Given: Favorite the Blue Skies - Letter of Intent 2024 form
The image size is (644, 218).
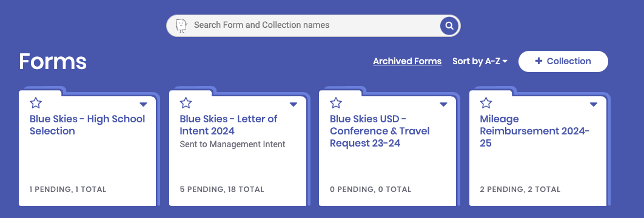Looking at the screenshot, I should pos(186,103).
